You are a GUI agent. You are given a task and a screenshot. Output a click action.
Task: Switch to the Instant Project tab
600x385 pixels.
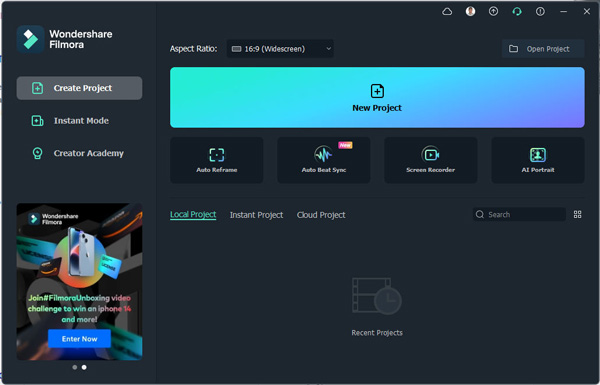(x=256, y=215)
